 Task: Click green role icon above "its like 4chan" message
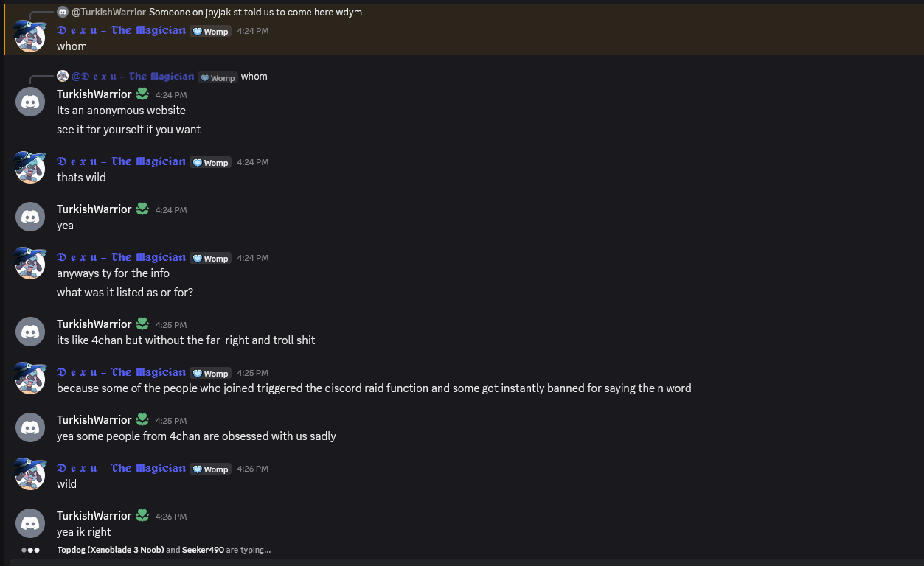click(x=142, y=324)
